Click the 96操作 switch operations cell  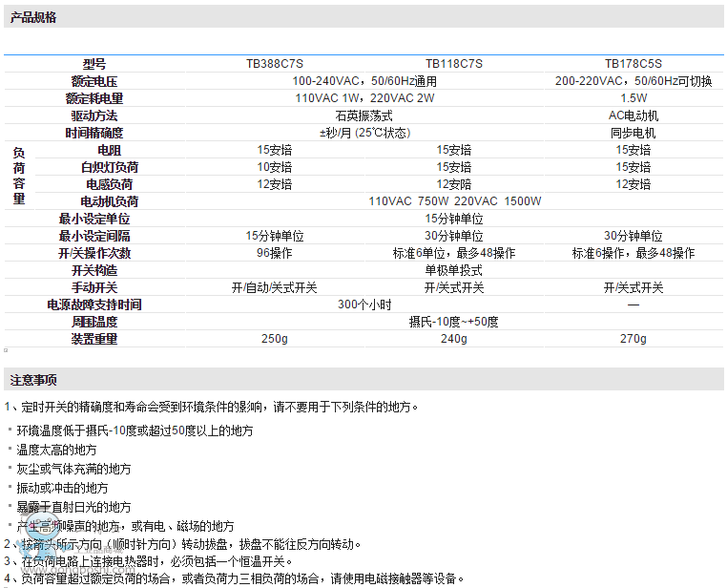(275, 253)
